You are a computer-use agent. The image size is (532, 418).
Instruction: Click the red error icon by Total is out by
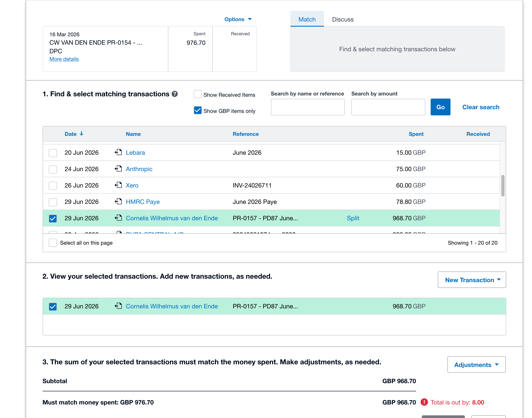pyautogui.click(x=424, y=402)
